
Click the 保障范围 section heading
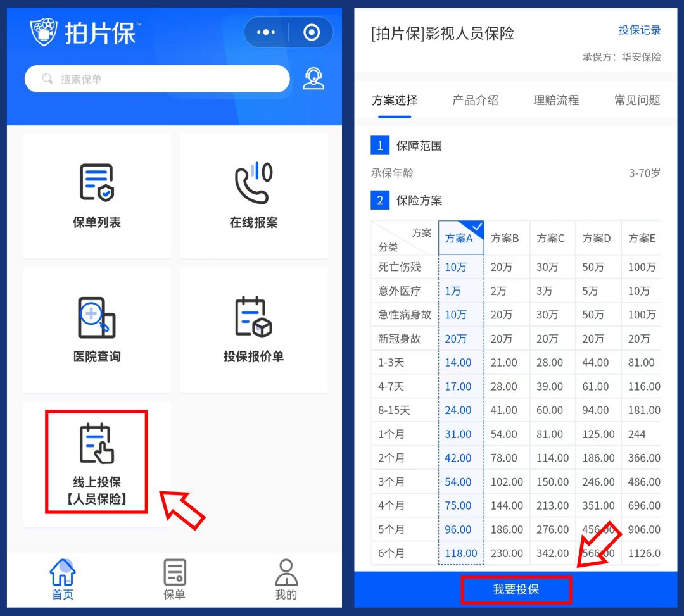click(419, 146)
